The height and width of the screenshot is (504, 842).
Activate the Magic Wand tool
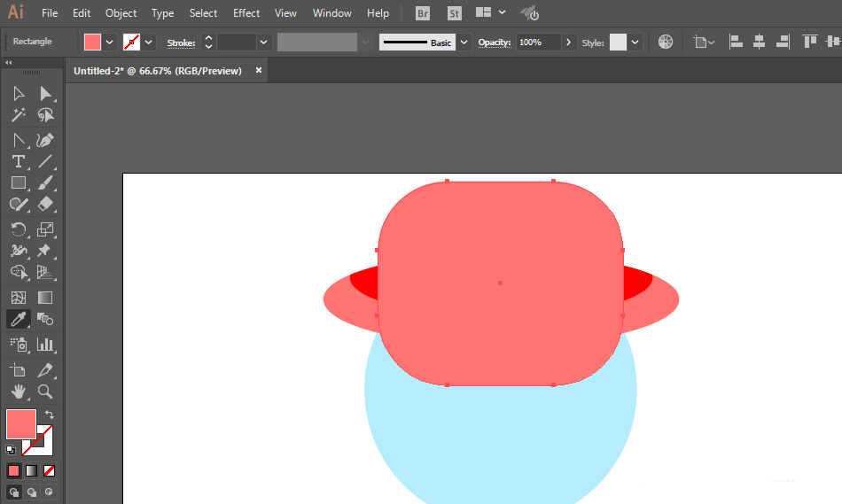[x=19, y=115]
